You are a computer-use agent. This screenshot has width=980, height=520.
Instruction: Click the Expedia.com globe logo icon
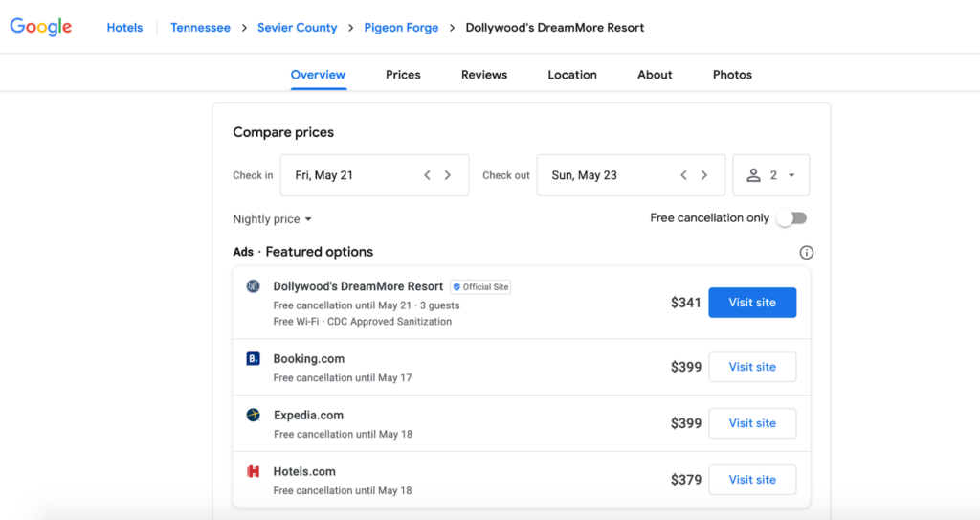pos(253,415)
